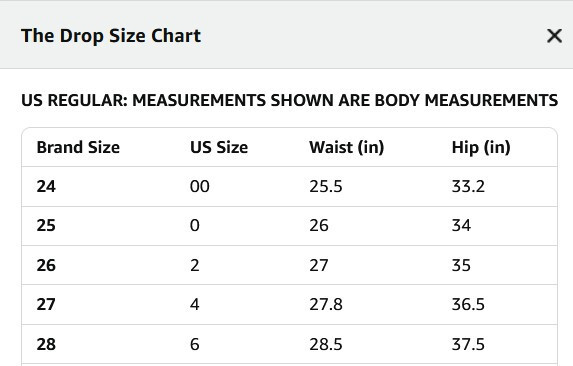Click the US Size column header
Image resolution: width=573 pixels, height=366 pixels.
coord(219,147)
